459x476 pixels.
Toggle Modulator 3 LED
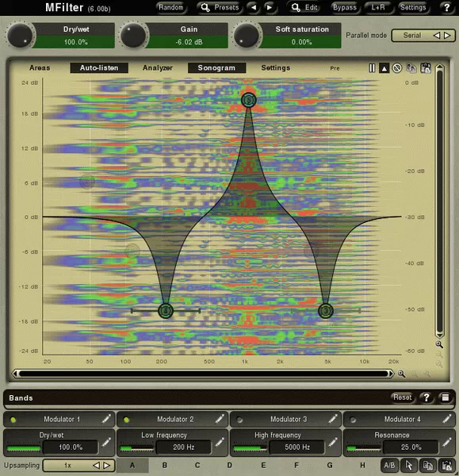coord(239,420)
